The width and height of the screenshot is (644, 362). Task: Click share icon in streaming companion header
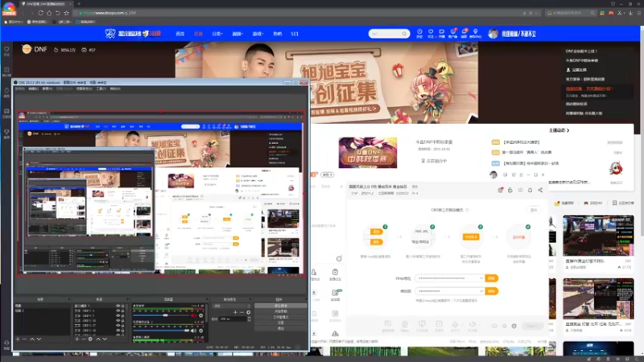[x=540, y=190]
